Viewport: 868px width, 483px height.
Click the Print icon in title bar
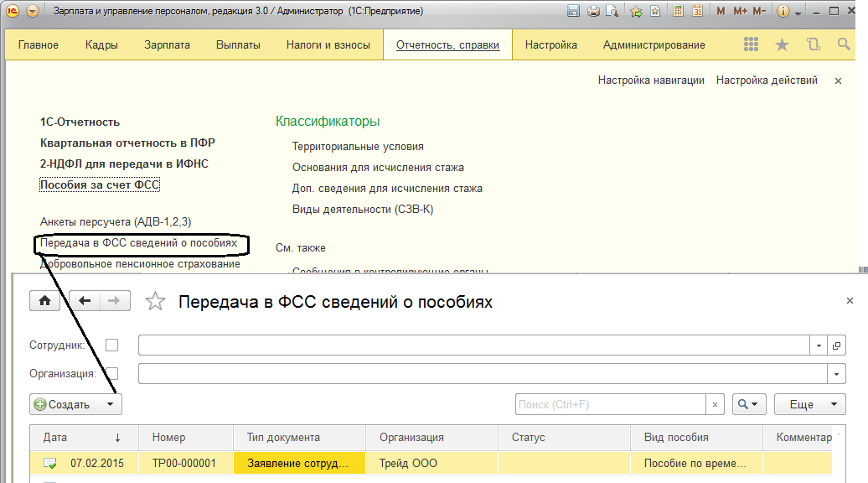tap(593, 11)
